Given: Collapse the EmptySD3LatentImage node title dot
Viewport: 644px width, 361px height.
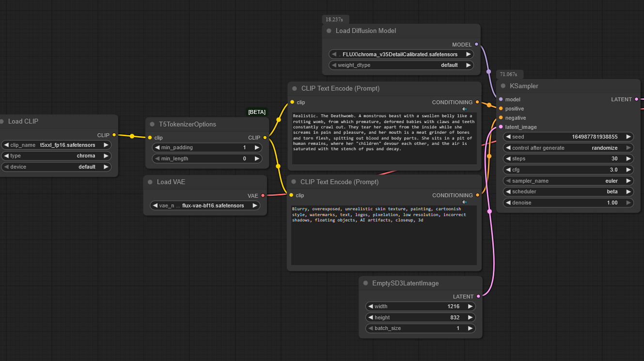Looking at the screenshot, I should tap(365, 283).
